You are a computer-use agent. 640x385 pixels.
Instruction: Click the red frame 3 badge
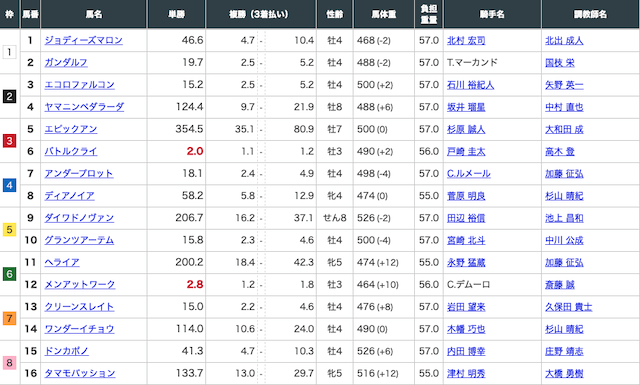point(9,141)
